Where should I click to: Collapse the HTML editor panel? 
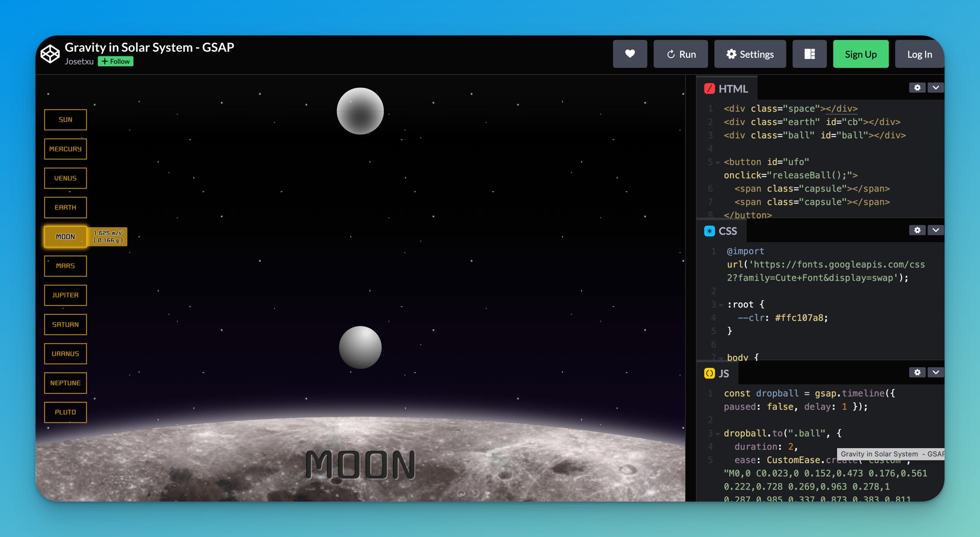pyautogui.click(x=935, y=88)
